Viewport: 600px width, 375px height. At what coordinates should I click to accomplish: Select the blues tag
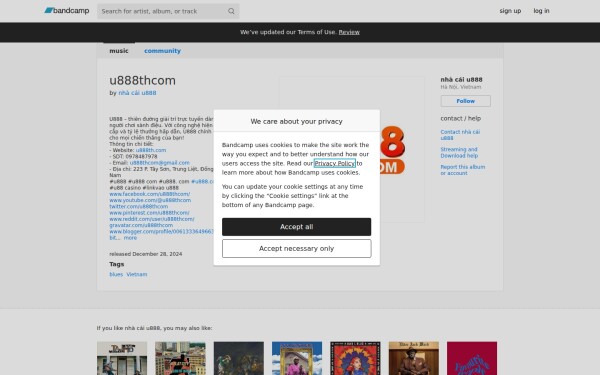pos(116,274)
